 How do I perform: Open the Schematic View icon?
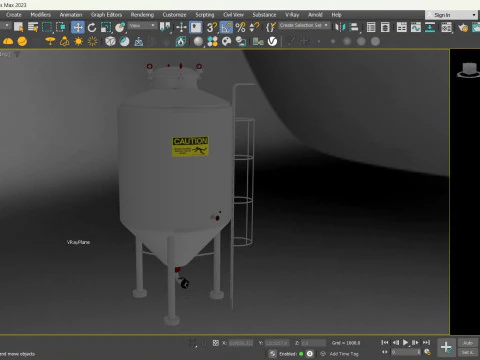(x=430, y=27)
